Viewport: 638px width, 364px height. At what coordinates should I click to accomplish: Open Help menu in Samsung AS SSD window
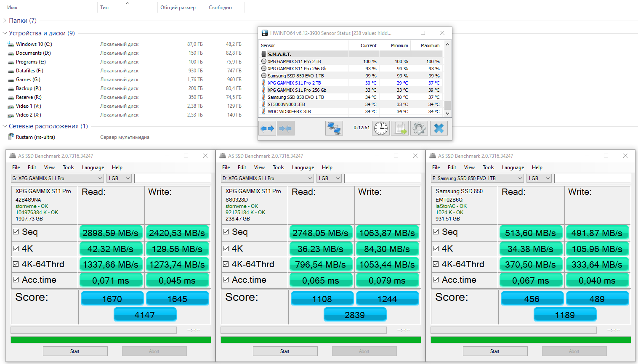(x=537, y=167)
